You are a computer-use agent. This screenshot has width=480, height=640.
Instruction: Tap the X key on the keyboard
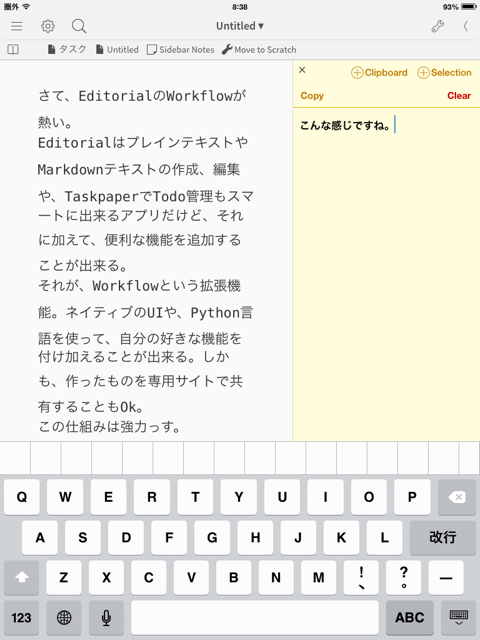click(106, 577)
